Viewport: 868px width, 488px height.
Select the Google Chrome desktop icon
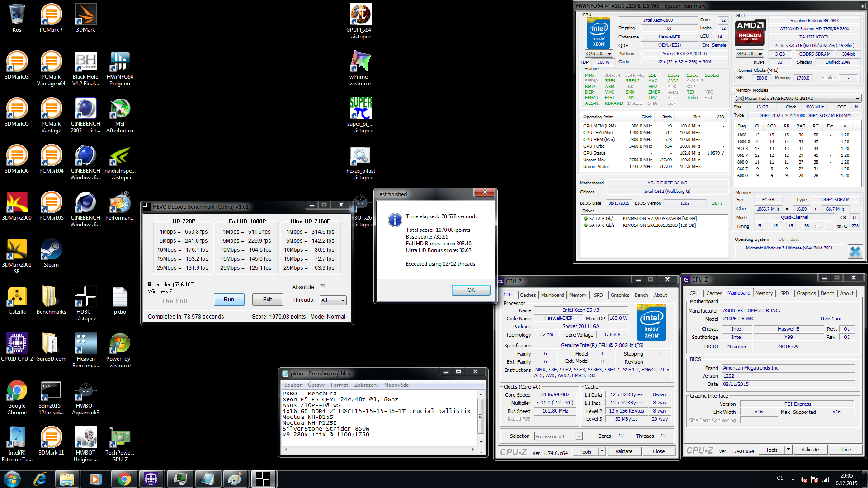tap(17, 397)
